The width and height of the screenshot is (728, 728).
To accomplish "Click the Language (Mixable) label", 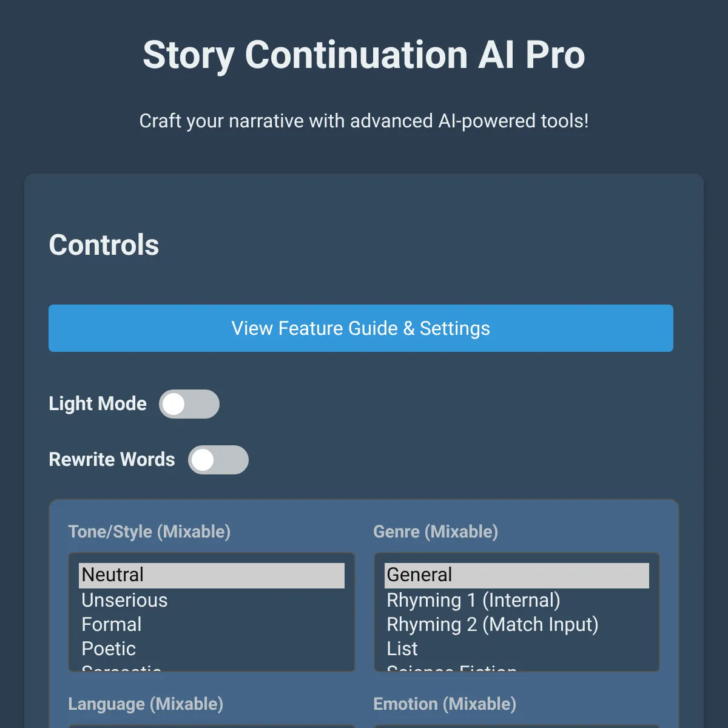I will pyautogui.click(x=146, y=704).
